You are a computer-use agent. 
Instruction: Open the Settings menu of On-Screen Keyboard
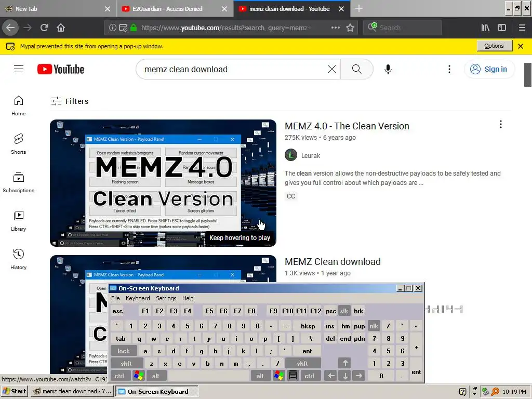[x=166, y=298]
